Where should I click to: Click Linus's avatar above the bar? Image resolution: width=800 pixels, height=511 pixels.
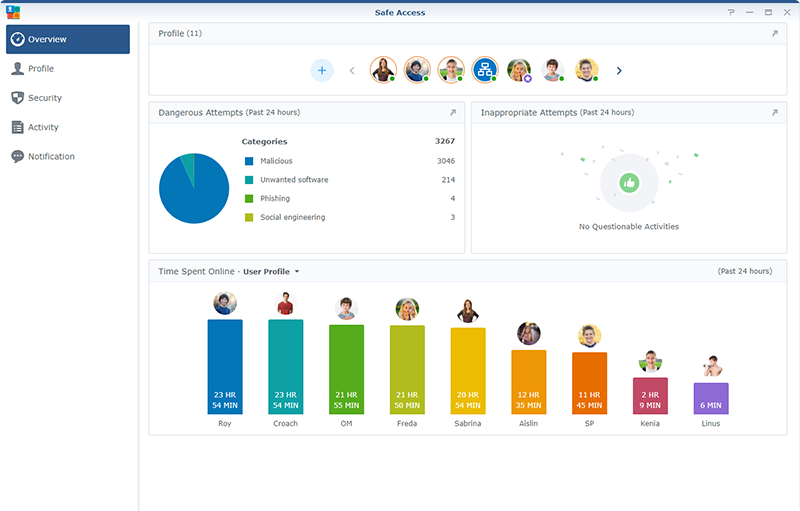(711, 366)
